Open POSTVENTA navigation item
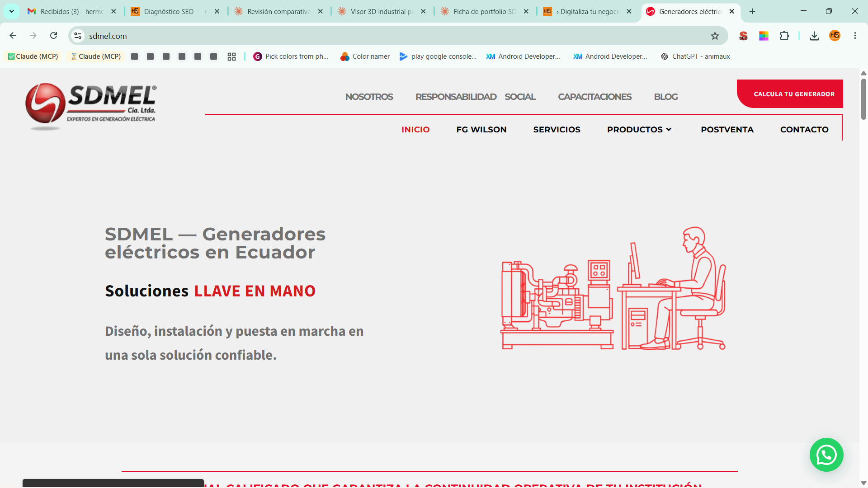 point(727,130)
